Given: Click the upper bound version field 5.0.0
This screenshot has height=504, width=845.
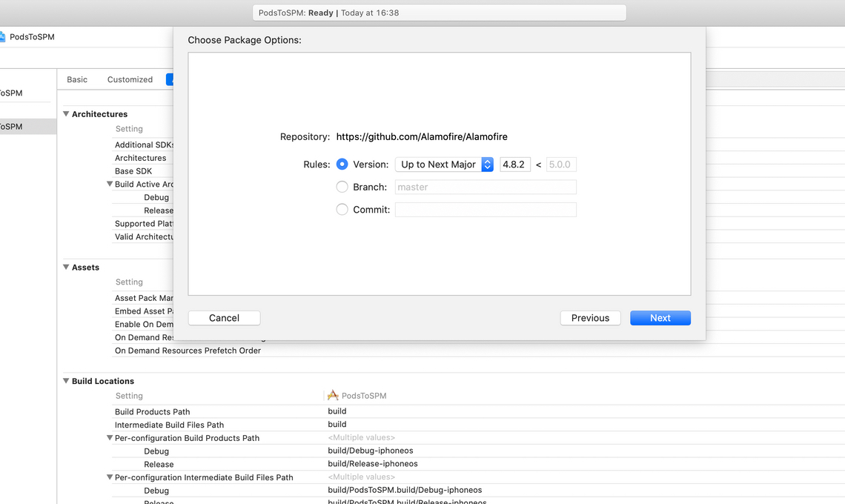Looking at the screenshot, I should coord(561,165).
